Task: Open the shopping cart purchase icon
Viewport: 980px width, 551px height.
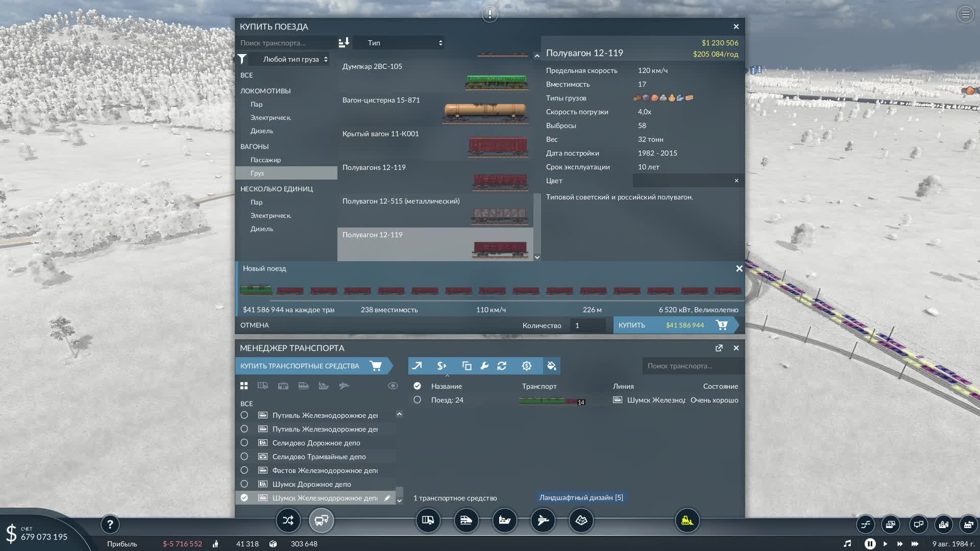Action: tap(376, 366)
